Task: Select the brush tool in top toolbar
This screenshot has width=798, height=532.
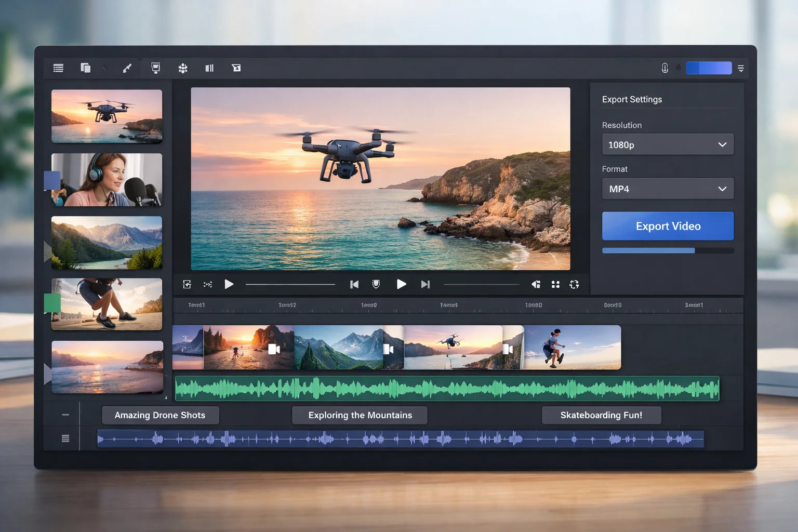Action: click(x=127, y=68)
